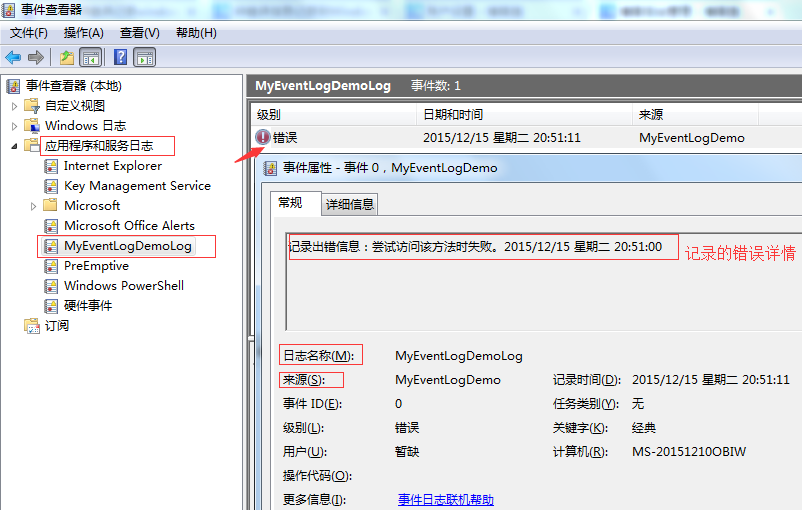The image size is (802, 510).
Task: Select 硬件事件 in the tree
Action: 88,306
